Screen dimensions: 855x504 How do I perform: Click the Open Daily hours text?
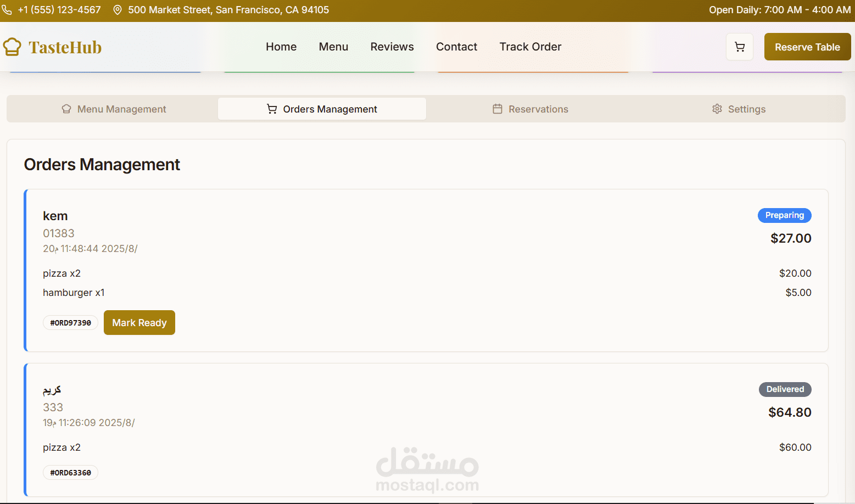(x=780, y=10)
